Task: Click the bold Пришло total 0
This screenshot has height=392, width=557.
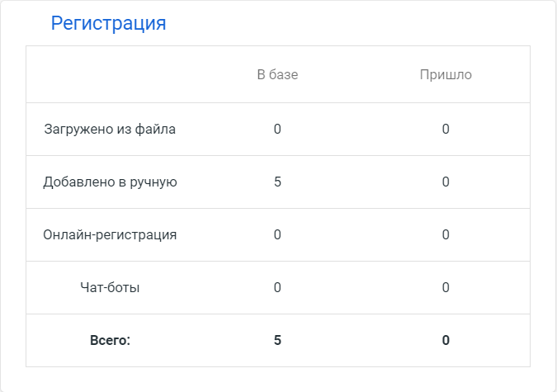Action: pyautogui.click(x=446, y=340)
